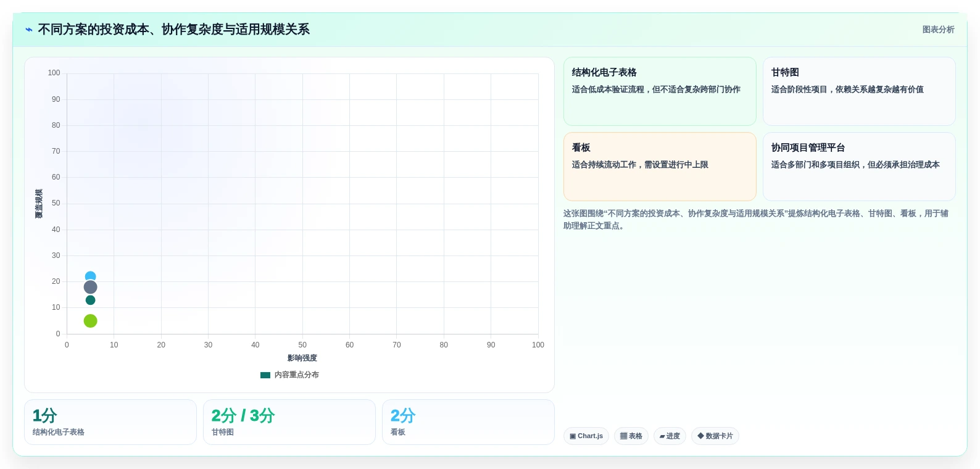Image resolution: width=980 pixels, height=469 pixels.
Task: Click the 图表分析 label in header
Action: click(x=938, y=30)
